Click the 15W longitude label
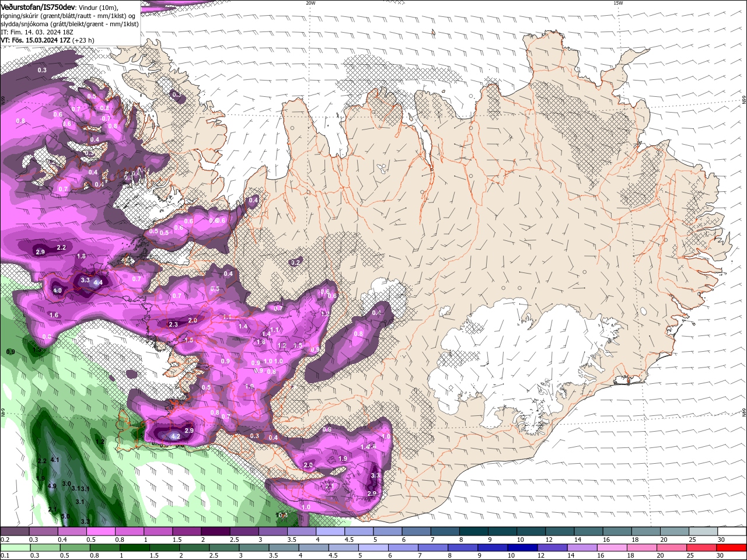The height and width of the screenshot is (560, 747). [618, 3]
